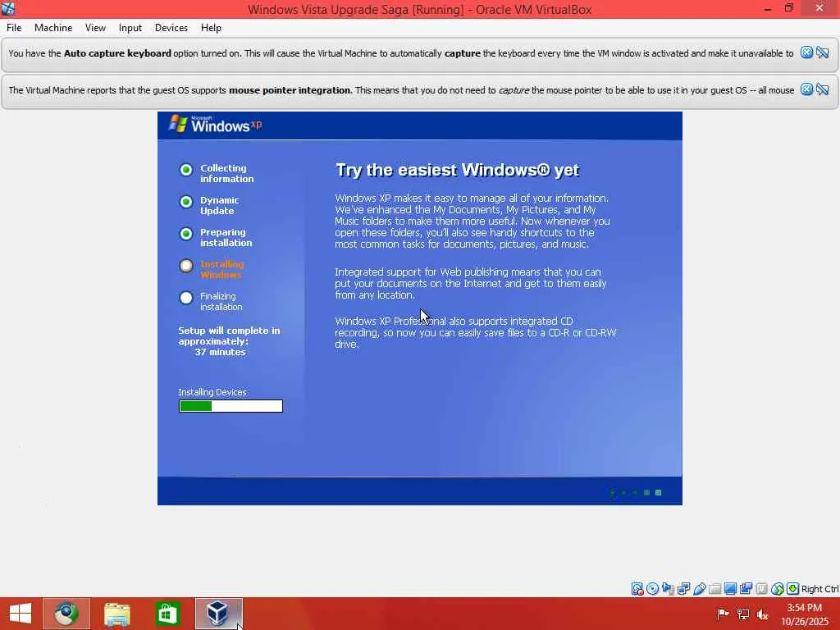840x630 pixels.
Task: Select the VirtualBox taskbar button
Action: 218,614
